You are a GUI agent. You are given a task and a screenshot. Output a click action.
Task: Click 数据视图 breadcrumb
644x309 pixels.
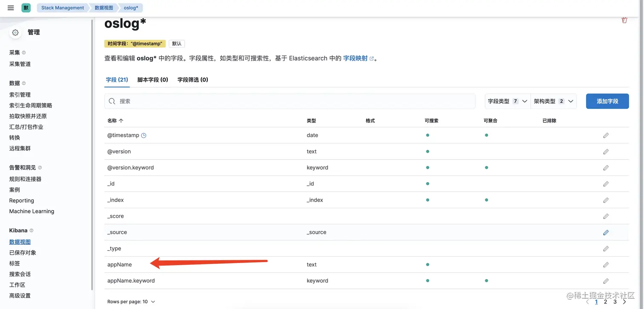[x=104, y=8]
